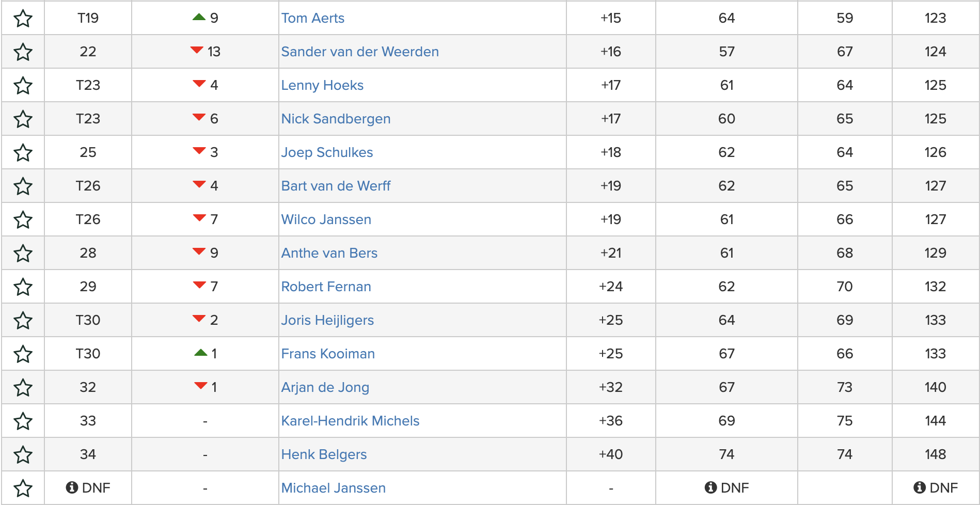Screen dimensions: 980x505
Task: Star the Wilco Janssen row
Action: point(23,220)
